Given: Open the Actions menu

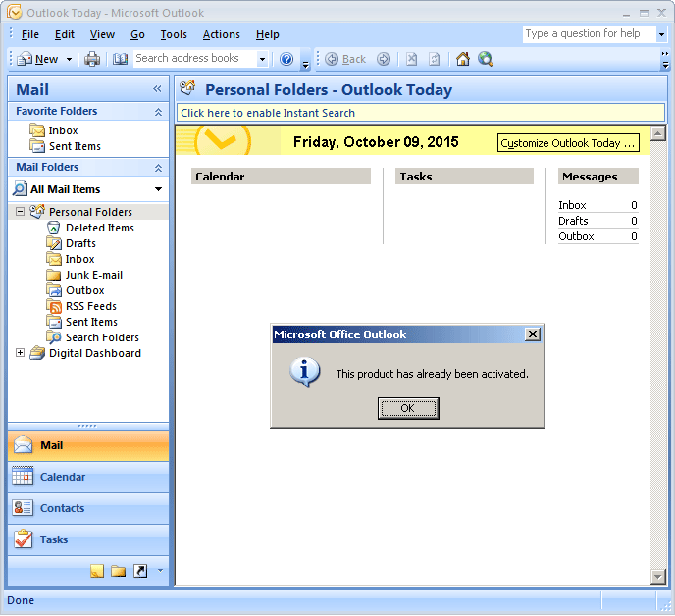Looking at the screenshot, I should [222, 34].
